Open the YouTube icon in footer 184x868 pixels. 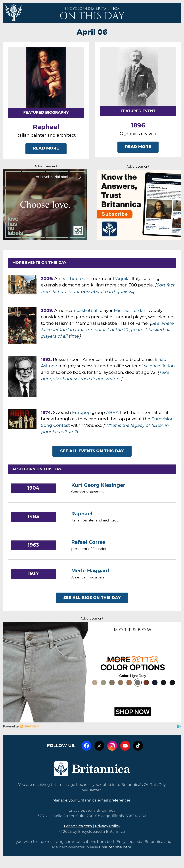(125, 746)
